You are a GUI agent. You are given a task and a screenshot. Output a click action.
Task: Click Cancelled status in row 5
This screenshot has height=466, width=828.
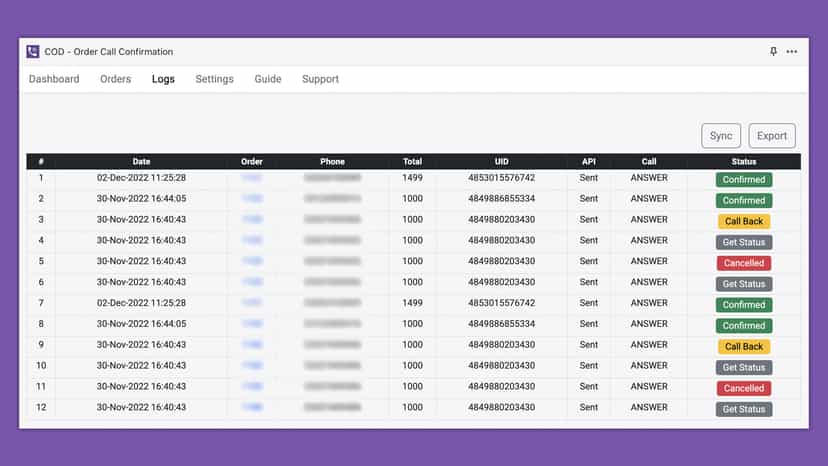pyautogui.click(x=744, y=263)
